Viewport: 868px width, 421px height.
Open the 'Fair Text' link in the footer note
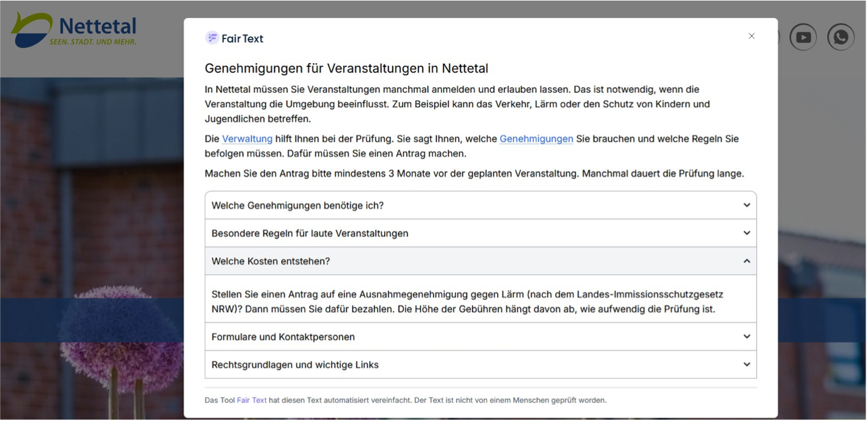[x=252, y=400]
